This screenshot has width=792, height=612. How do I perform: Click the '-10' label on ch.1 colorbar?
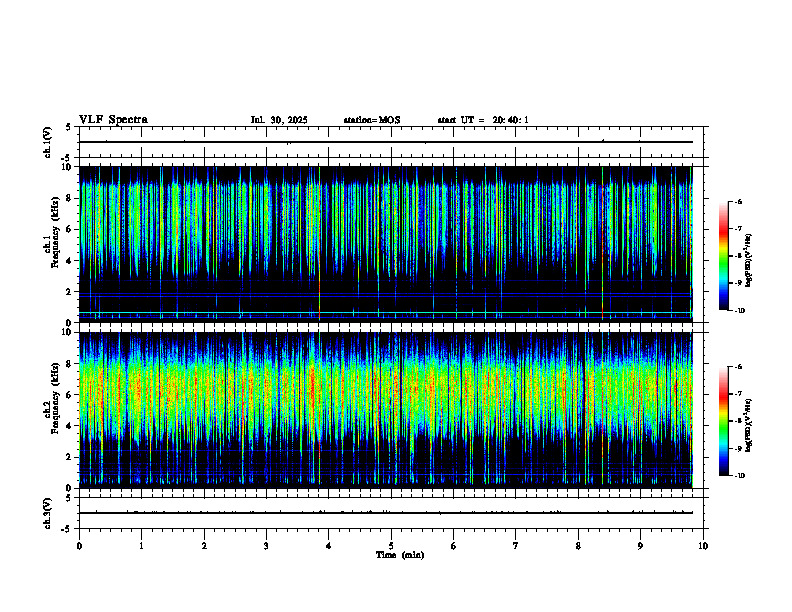(x=739, y=310)
